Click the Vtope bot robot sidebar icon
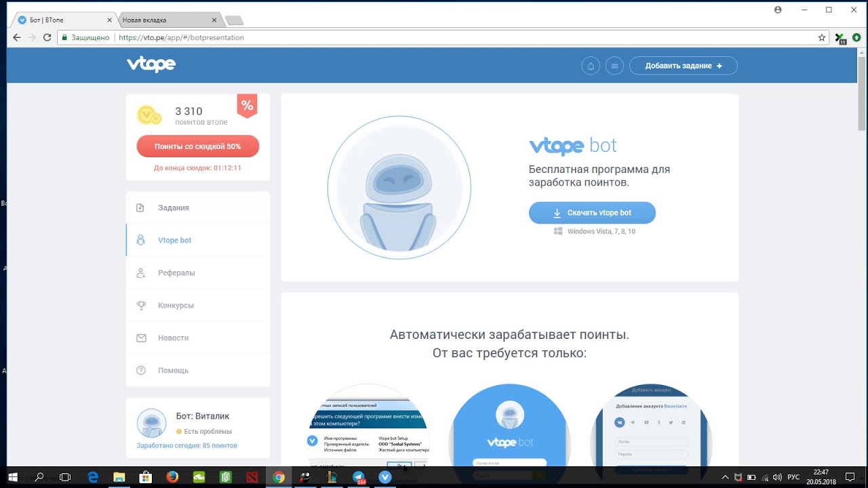The width and height of the screenshot is (868, 488). coord(140,240)
